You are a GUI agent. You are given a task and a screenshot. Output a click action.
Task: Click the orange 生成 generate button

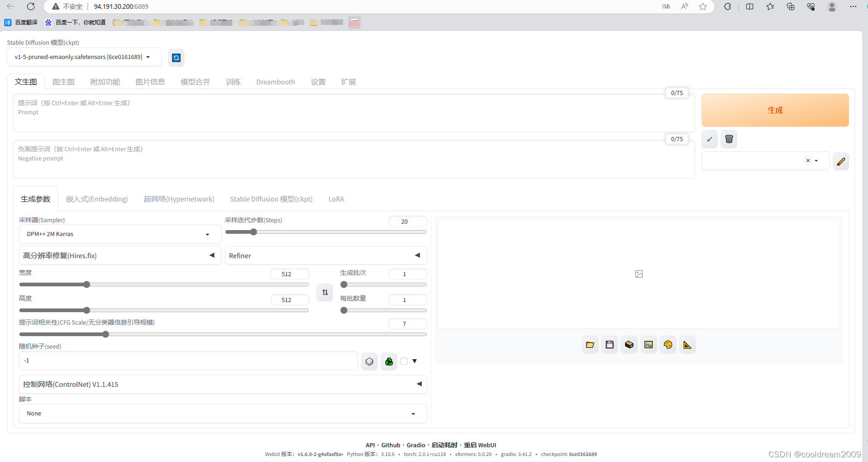(775, 110)
